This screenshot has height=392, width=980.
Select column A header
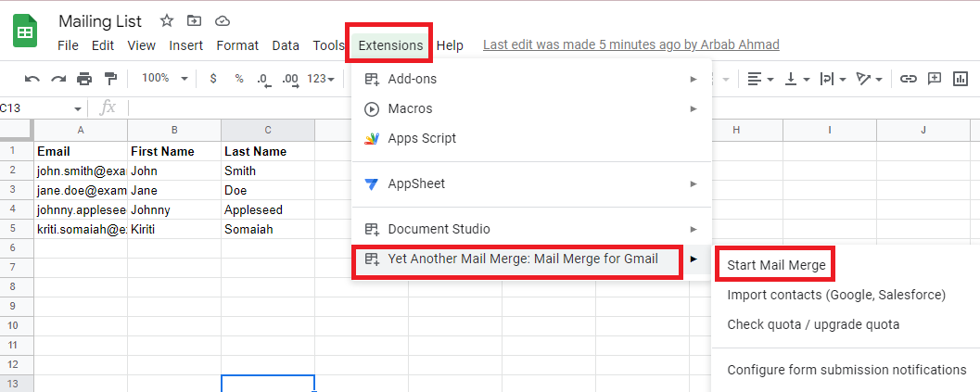81,130
